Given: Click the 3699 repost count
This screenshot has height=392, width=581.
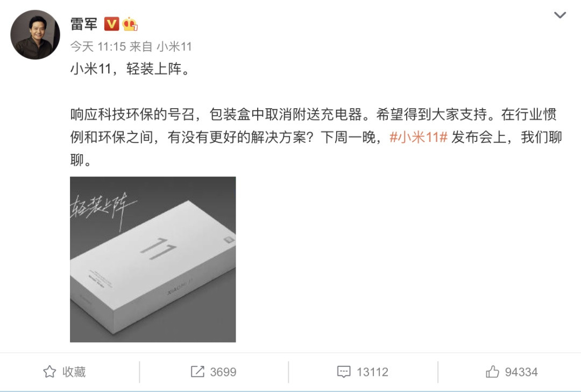Looking at the screenshot, I should pos(223,372).
